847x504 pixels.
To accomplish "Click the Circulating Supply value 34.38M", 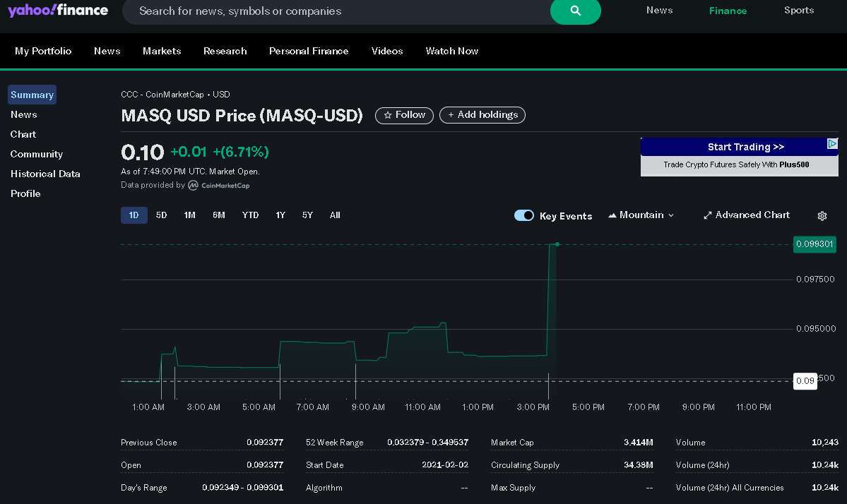I will (x=638, y=465).
